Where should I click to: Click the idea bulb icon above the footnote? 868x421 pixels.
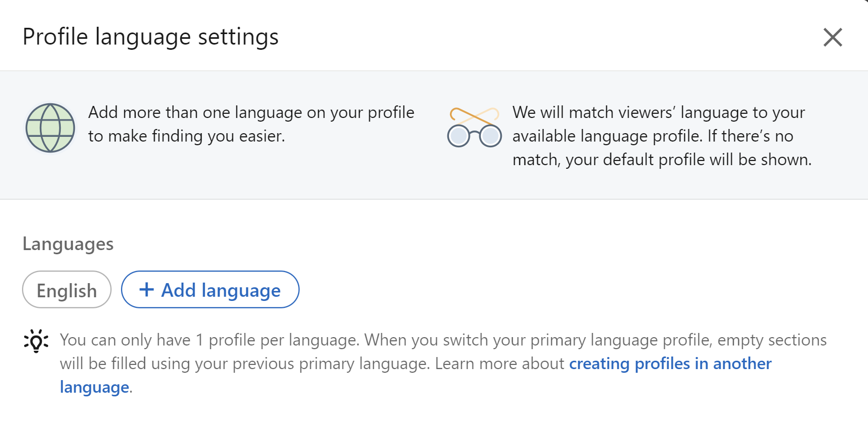click(x=35, y=341)
